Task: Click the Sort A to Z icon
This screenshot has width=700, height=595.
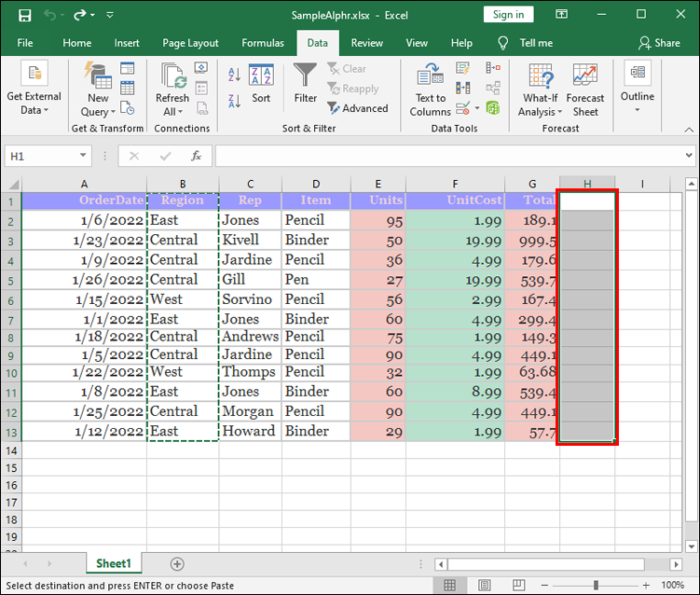Action: click(235, 75)
